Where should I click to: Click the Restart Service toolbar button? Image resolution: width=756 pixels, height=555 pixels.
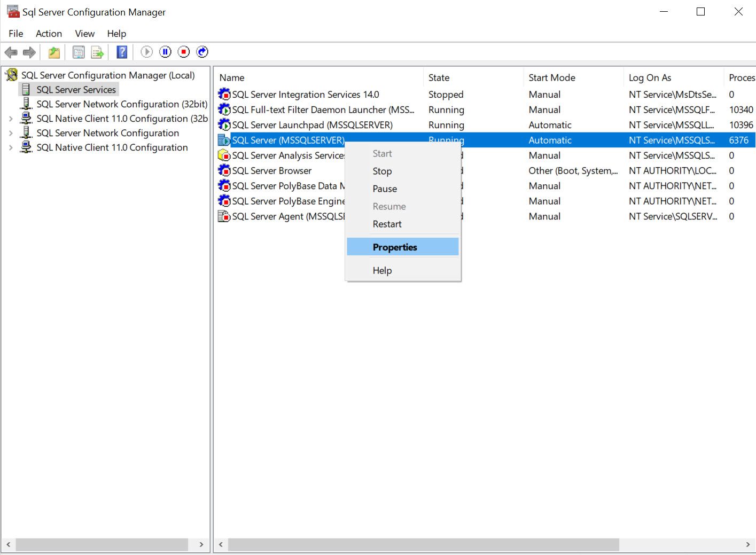(202, 52)
